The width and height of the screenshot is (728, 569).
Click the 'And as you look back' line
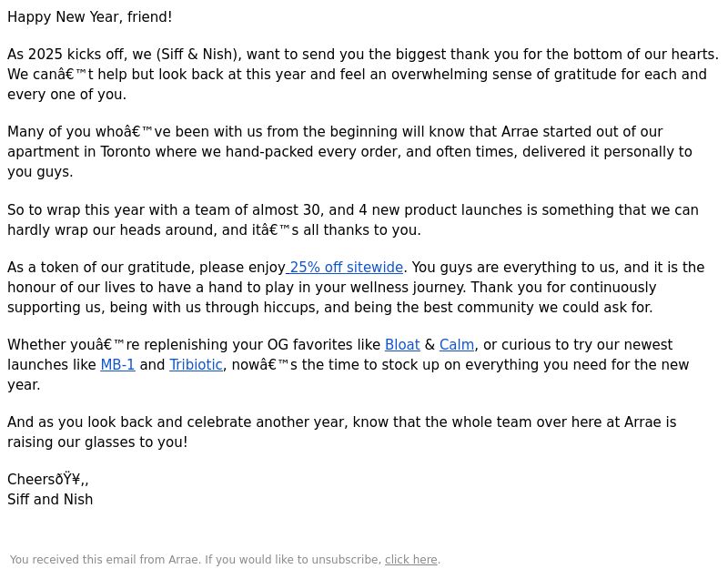[x=342, y=422]
